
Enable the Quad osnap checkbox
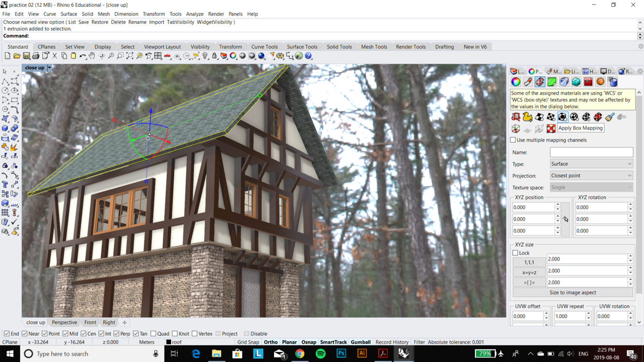click(x=153, y=334)
